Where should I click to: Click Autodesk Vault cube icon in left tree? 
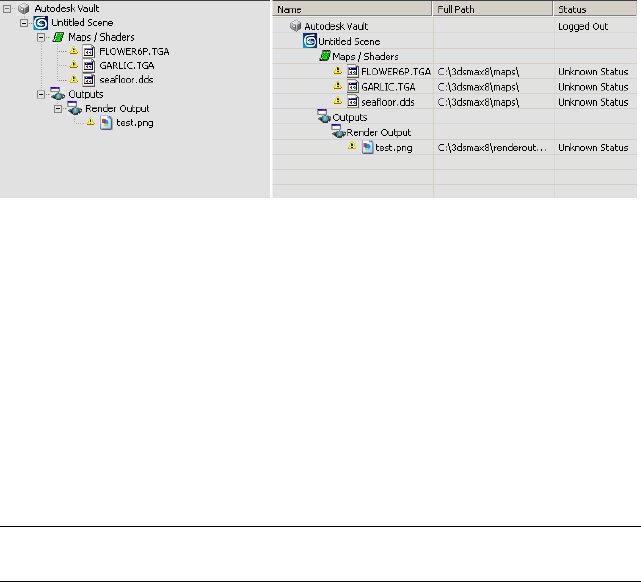click(x=24, y=9)
